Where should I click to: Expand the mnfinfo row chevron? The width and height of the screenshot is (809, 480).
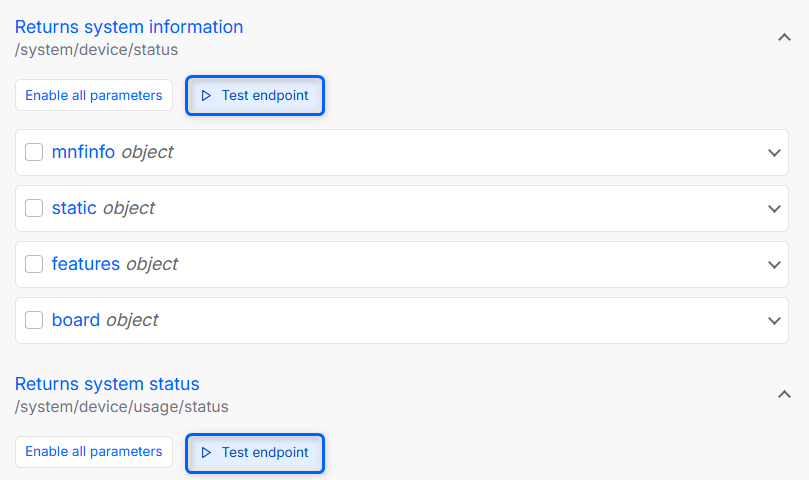tap(774, 153)
